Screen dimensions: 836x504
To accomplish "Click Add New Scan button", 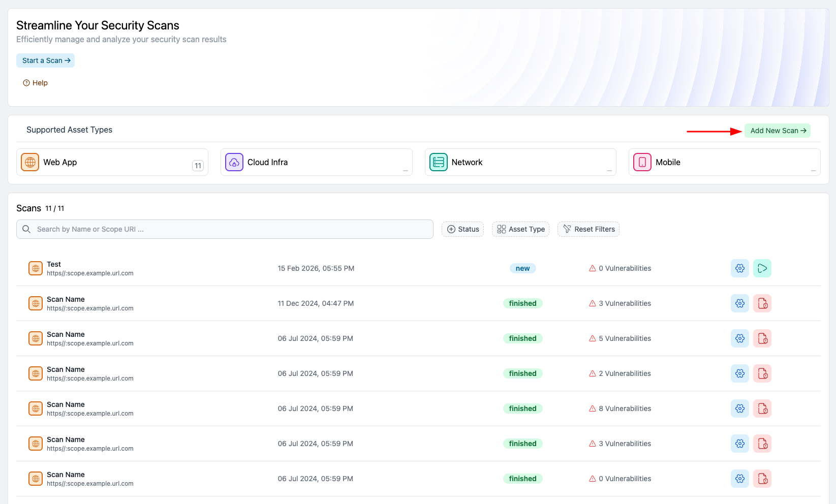I will point(777,131).
